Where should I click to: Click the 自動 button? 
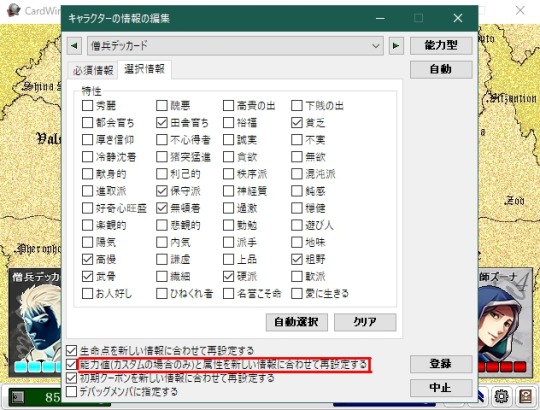coord(441,69)
